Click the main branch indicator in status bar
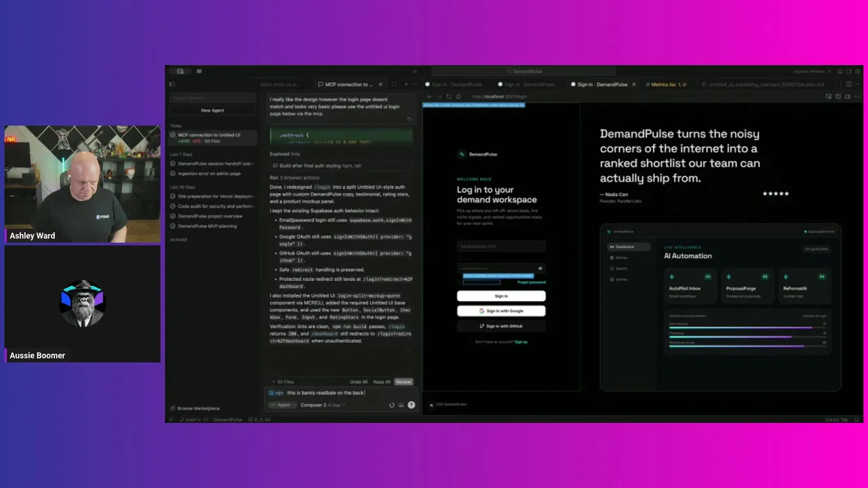 coord(190,420)
